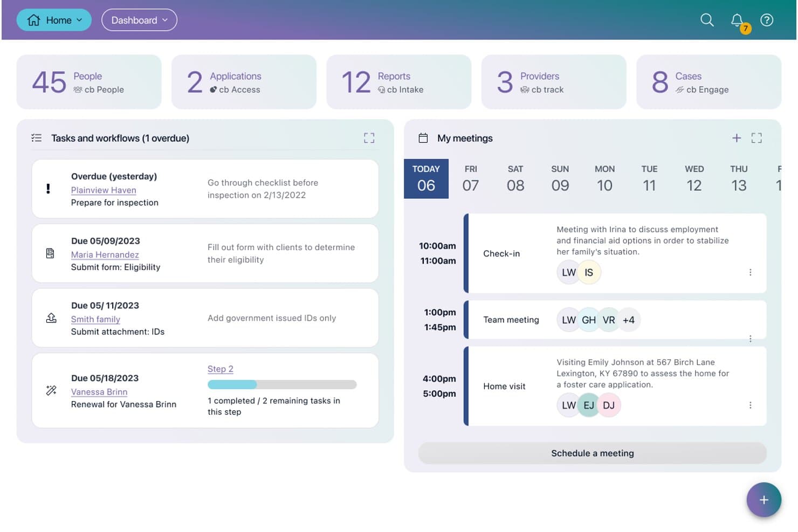
Task: Click the checklist icon beside Tasks and workflows
Action: [x=36, y=138]
